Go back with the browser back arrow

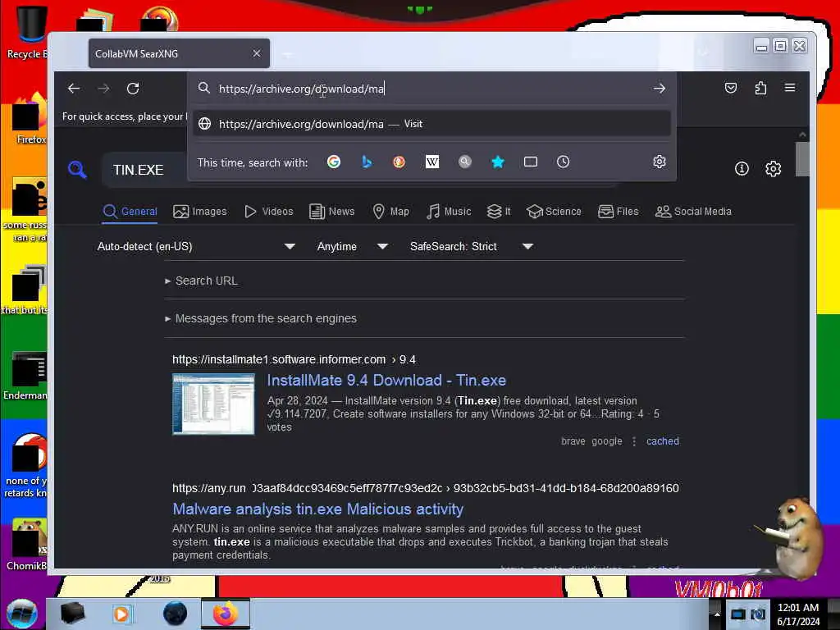point(74,89)
